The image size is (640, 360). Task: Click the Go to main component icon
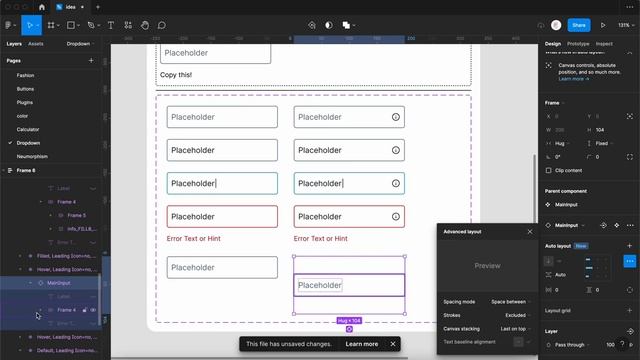[x=603, y=225]
